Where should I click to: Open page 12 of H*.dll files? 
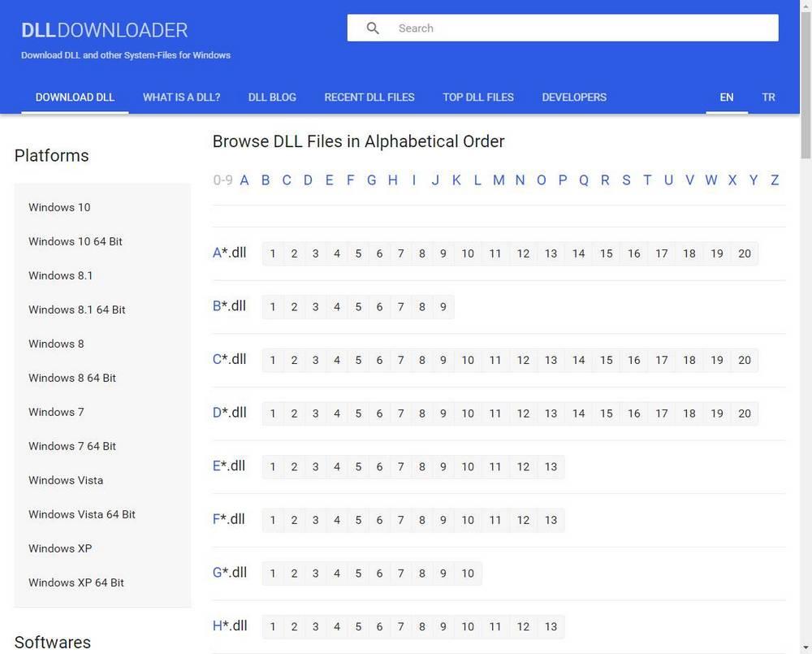pos(523,627)
